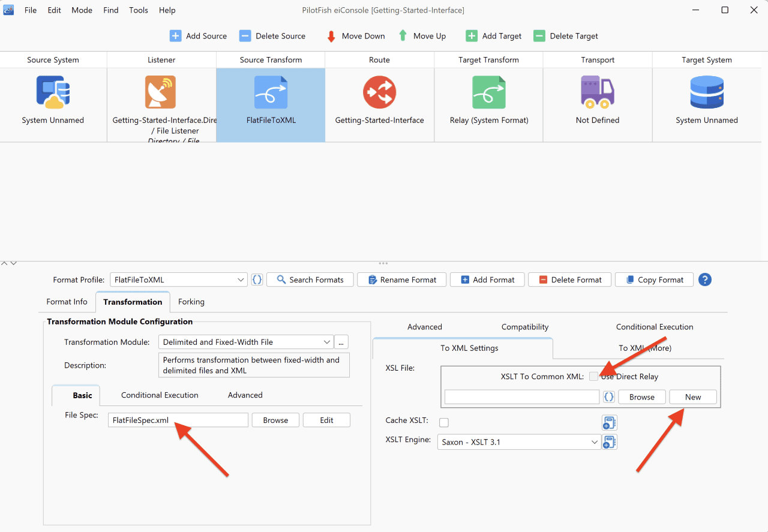Select the FlatFileToXML source transform icon
This screenshot has height=532, width=768.
(271, 92)
